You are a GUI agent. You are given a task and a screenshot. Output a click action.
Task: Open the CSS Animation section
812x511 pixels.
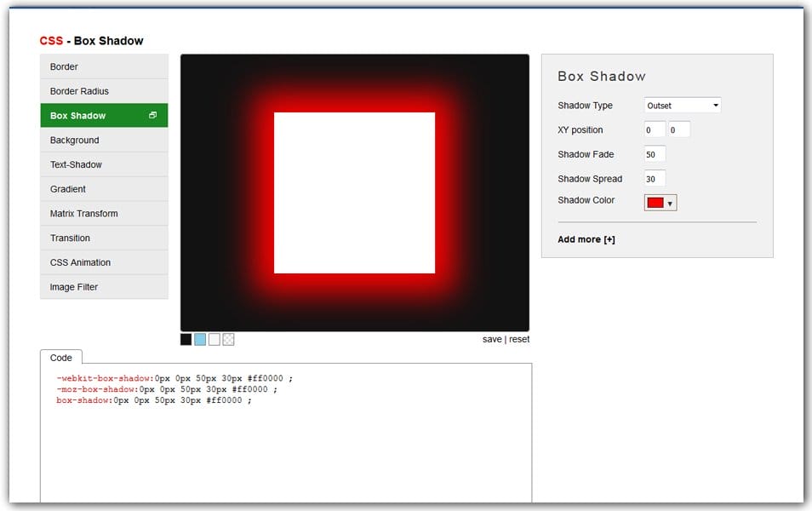[x=78, y=262]
